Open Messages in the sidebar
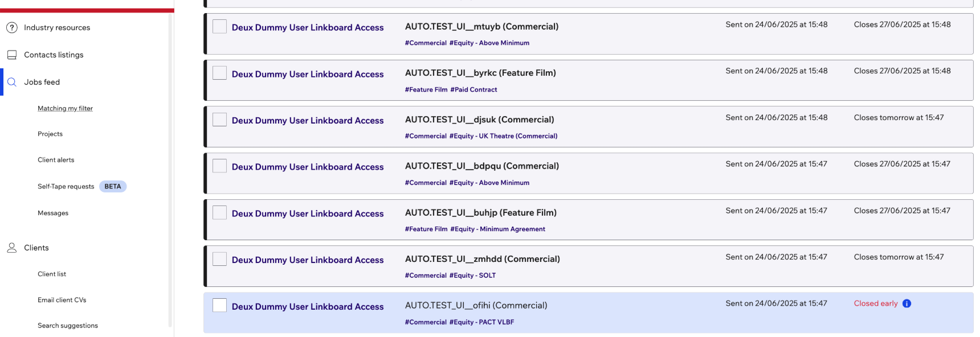The height and width of the screenshot is (337, 980). point(53,213)
